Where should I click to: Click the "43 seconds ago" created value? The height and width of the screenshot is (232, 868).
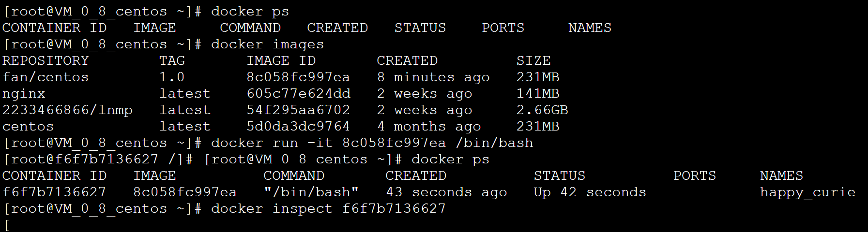coord(446,192)
